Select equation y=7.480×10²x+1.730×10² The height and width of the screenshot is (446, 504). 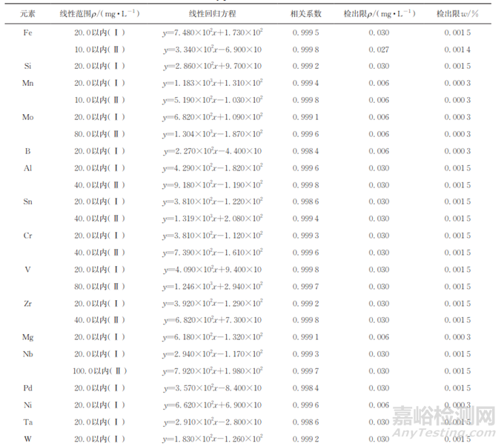point(213,32)
